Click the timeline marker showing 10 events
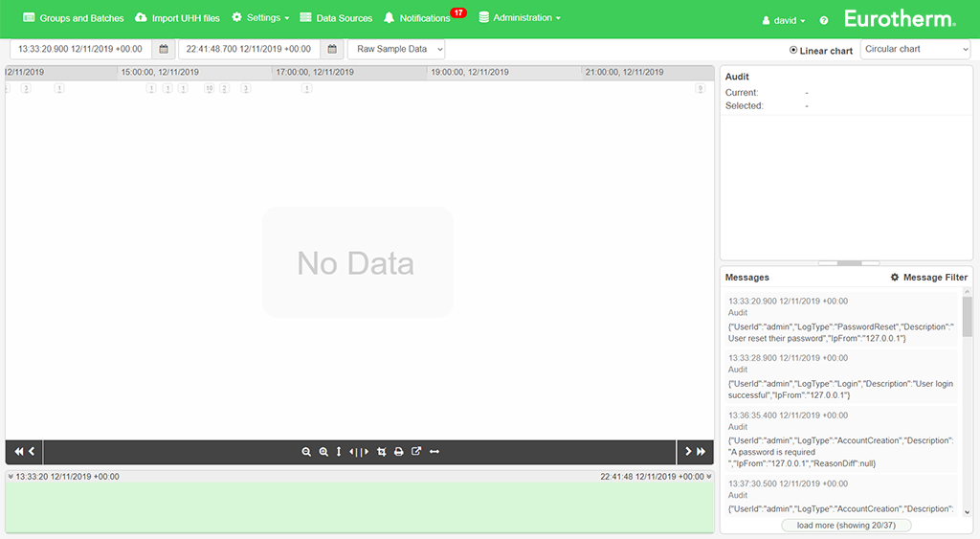 (209, 88)
